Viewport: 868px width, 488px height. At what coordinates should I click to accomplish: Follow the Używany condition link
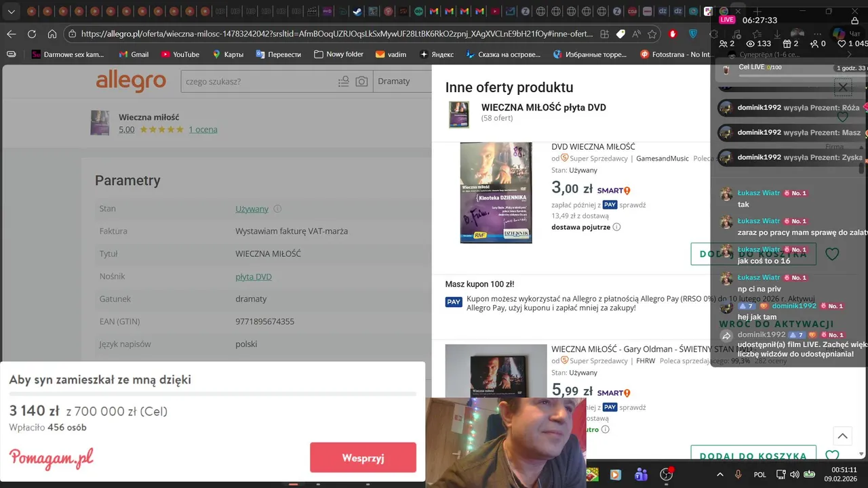pos(252,209)
